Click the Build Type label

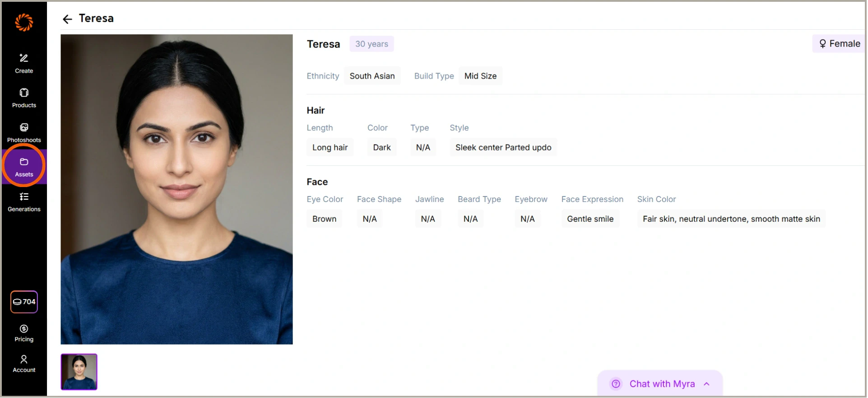coord(434,76)
